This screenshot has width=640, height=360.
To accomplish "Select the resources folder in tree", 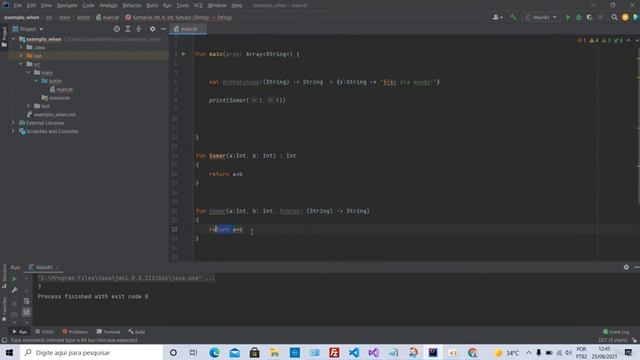I will click(x=56, y=98).
